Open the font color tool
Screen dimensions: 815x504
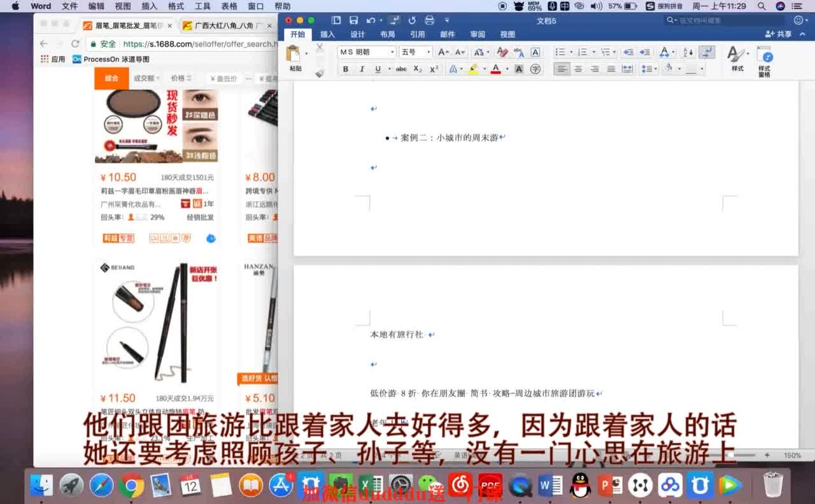(495, 69)
